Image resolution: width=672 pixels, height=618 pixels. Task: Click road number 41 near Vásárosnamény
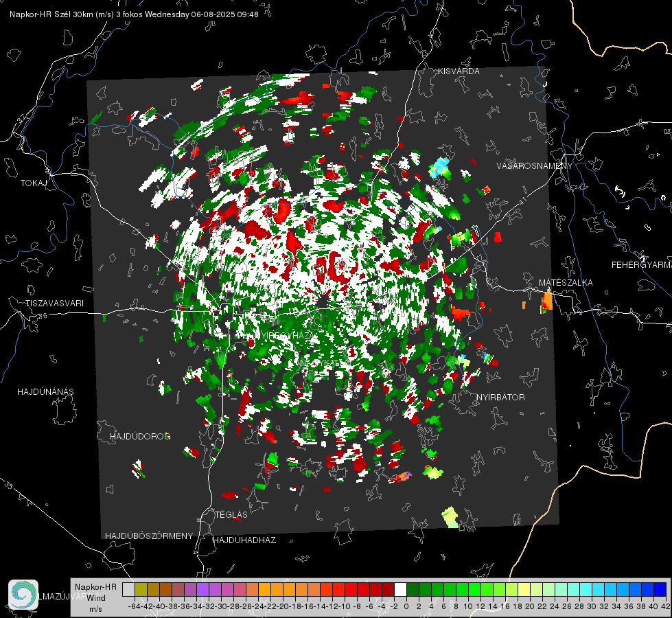point(522,200)
